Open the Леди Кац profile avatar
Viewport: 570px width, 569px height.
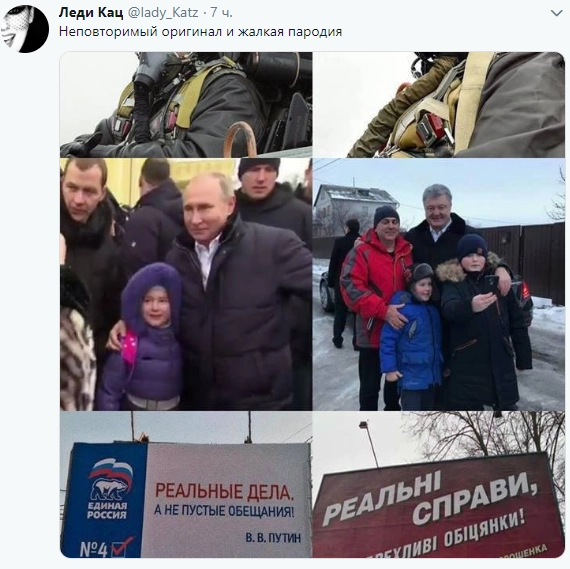click(x=25, y=29)
